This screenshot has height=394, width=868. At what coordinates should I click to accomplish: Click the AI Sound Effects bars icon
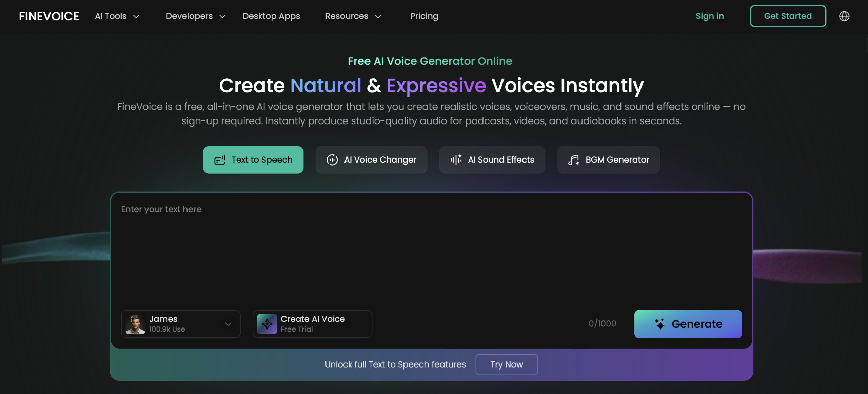[x=456, y=160]
